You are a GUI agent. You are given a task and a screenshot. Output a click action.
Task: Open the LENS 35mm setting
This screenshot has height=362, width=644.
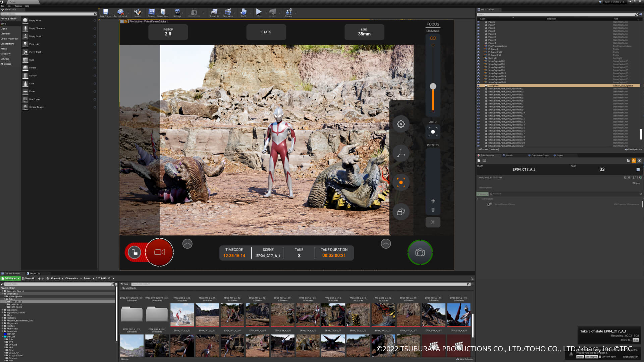pos(364,32)
